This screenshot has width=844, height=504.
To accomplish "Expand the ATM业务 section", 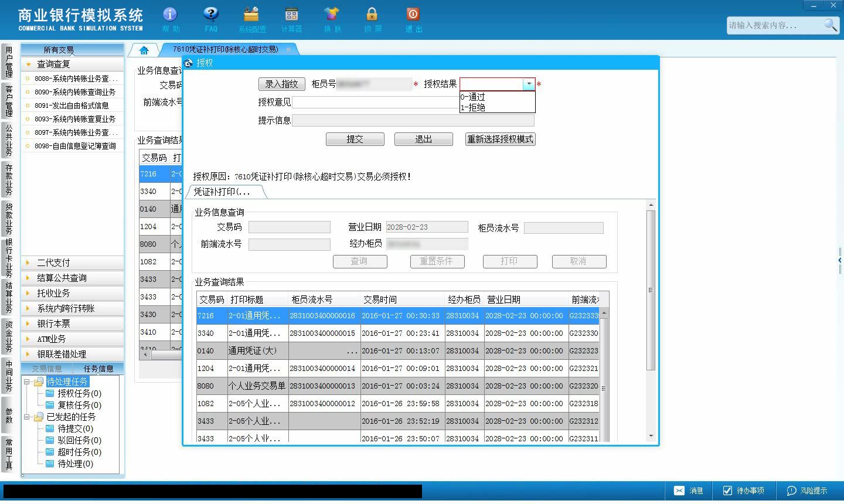I will [73, 339].
